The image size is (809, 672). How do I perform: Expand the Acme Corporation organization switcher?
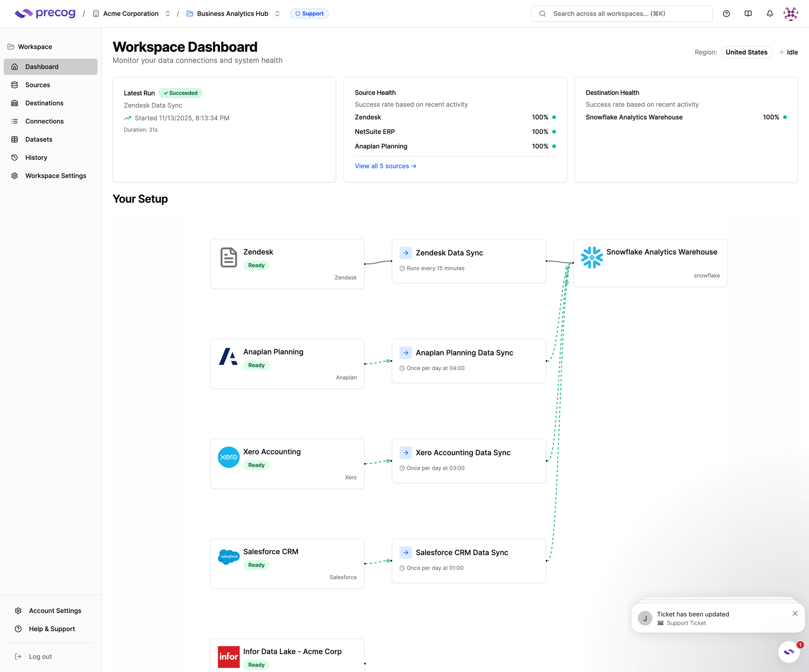tap(167, 13)
